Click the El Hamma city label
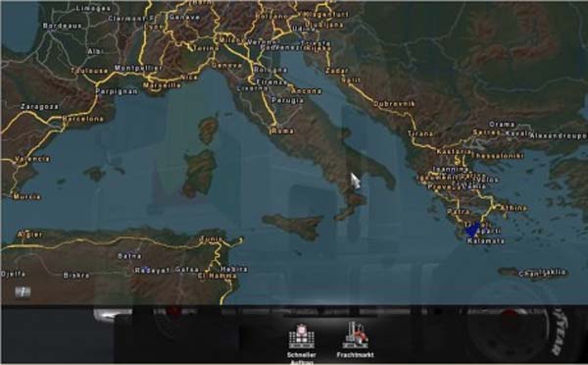Screen dimensions: 588x365 [x=218, y=276]
